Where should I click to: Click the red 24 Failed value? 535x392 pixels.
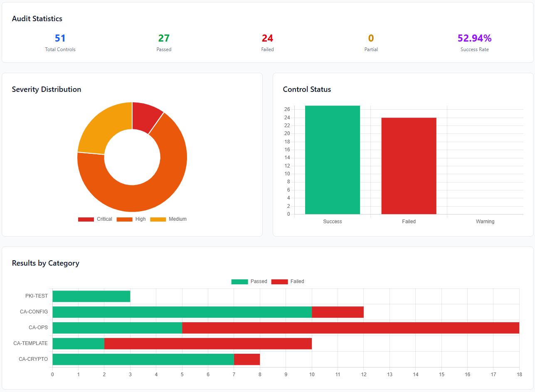coord(267,38)
